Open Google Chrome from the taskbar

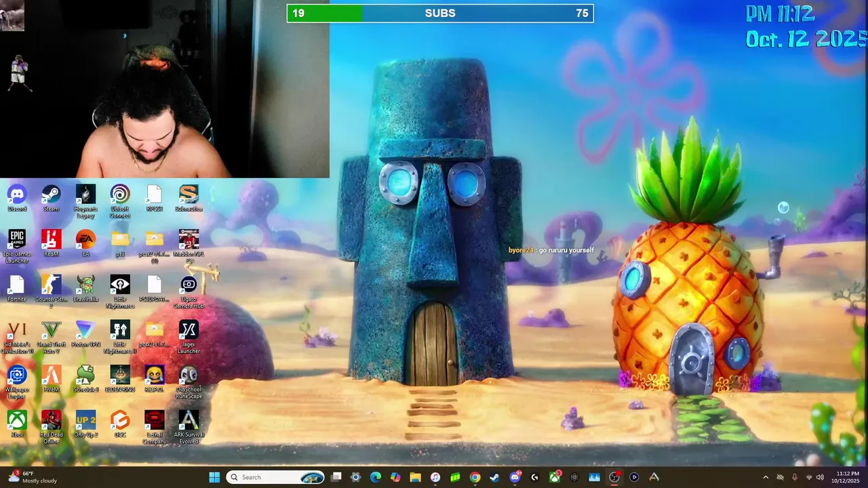pos(475,477)
